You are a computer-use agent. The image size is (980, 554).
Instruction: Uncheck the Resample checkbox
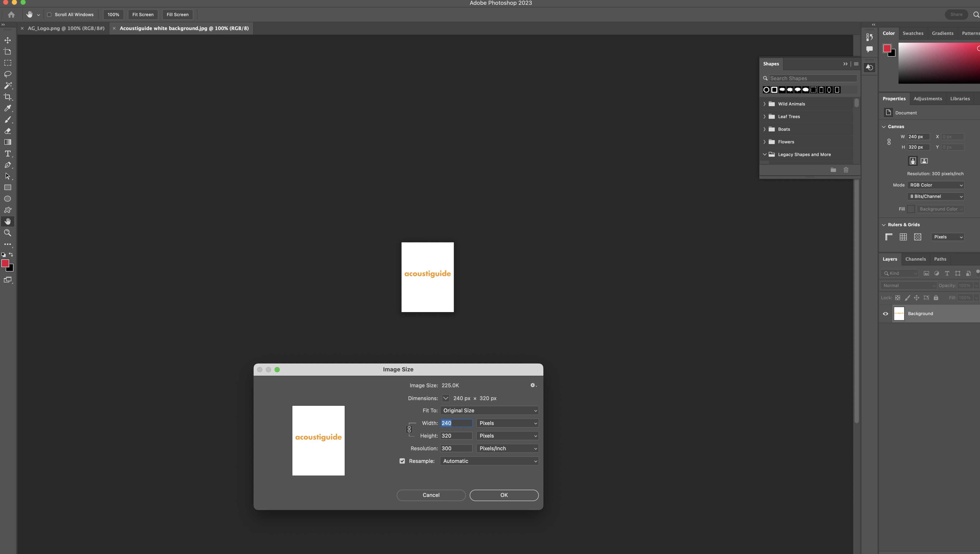[402, 461]
